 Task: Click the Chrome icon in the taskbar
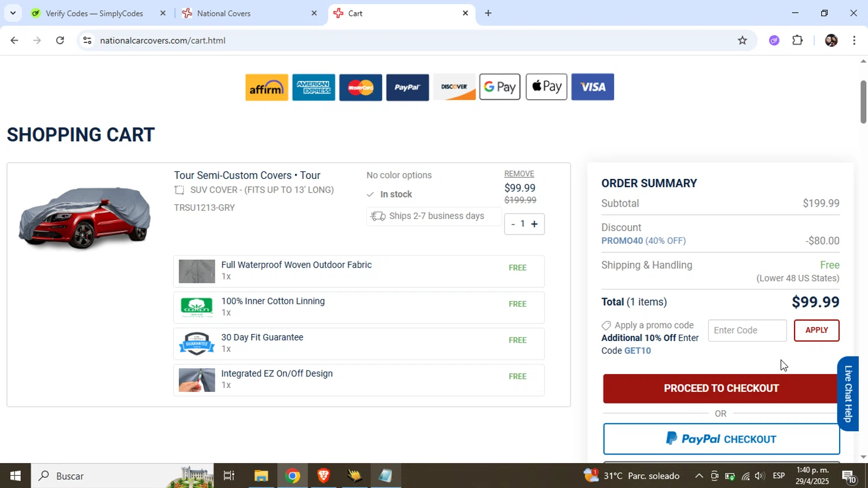[x=293, y=476]
